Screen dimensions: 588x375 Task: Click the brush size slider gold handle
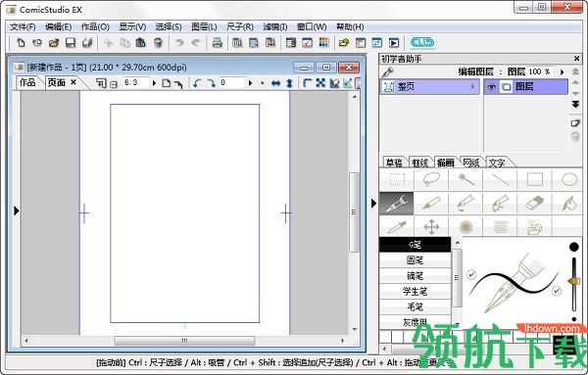point(573,281)
